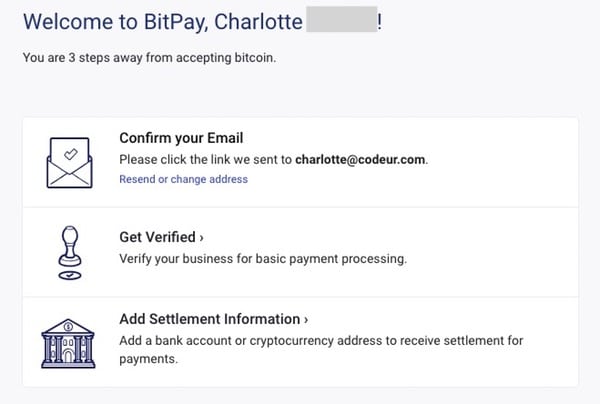Select the Confirm your Email heading
Image resolution: width=600 pixels, height=404 pixels.
pos(181,138)
